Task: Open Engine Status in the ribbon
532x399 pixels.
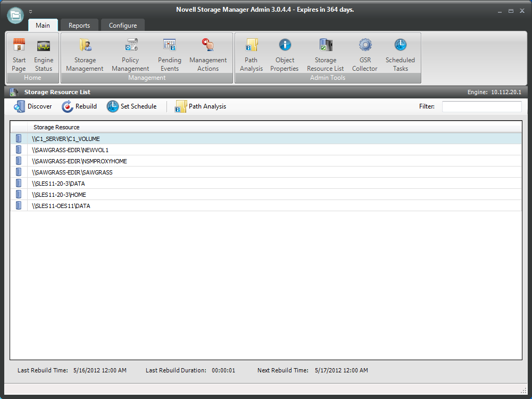Action: coord(44,54)
